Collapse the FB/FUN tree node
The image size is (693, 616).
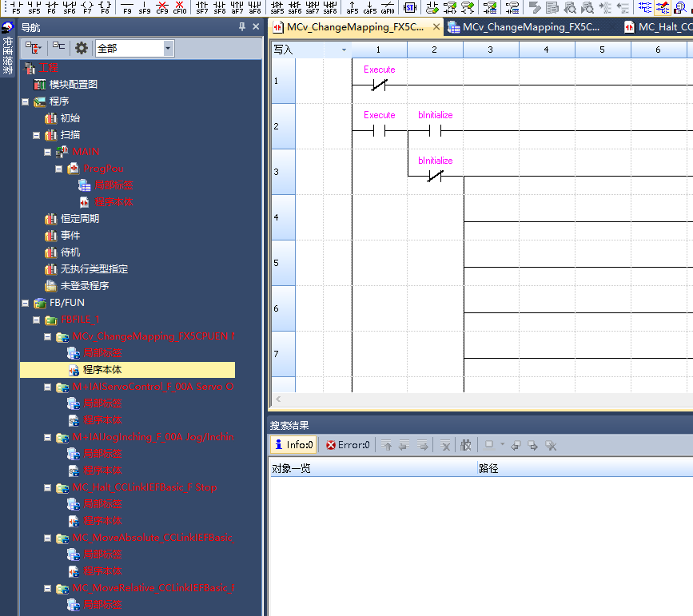pos(26,303)
